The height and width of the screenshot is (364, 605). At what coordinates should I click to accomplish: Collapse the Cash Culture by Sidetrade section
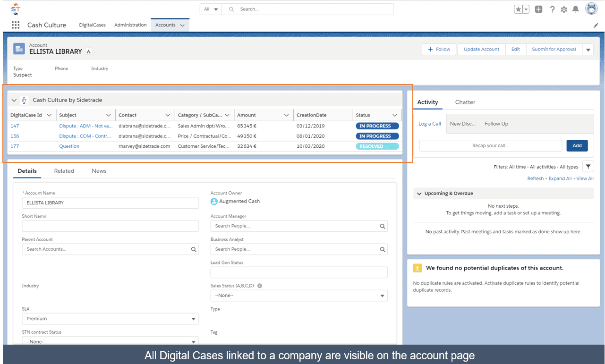[x=14, y=100]
